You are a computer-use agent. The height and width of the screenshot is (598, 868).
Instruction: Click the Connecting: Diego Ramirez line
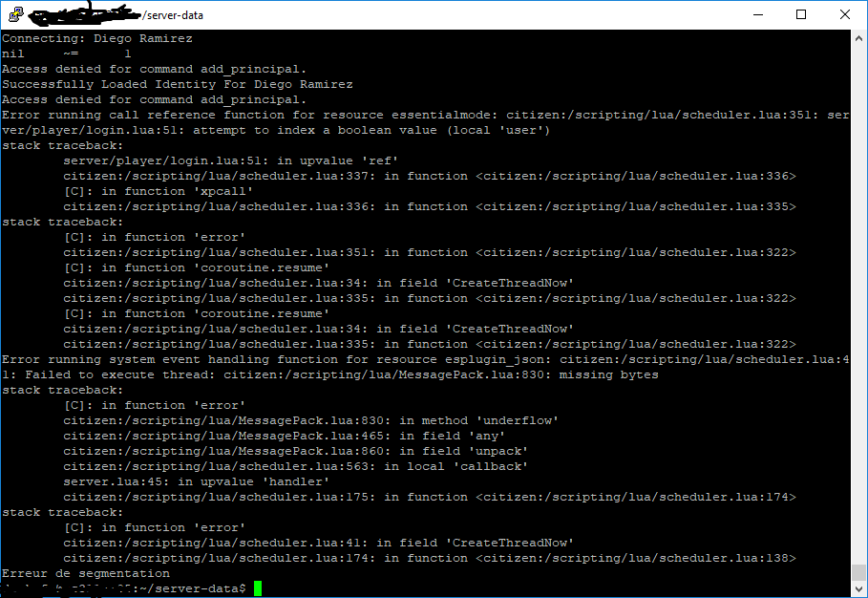pyautogui.click(x=95, y=37)
